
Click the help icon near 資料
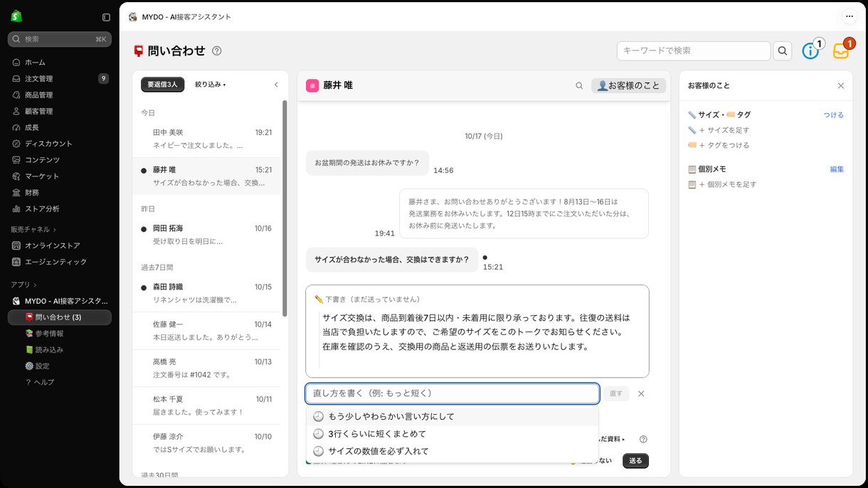[643, 440]
